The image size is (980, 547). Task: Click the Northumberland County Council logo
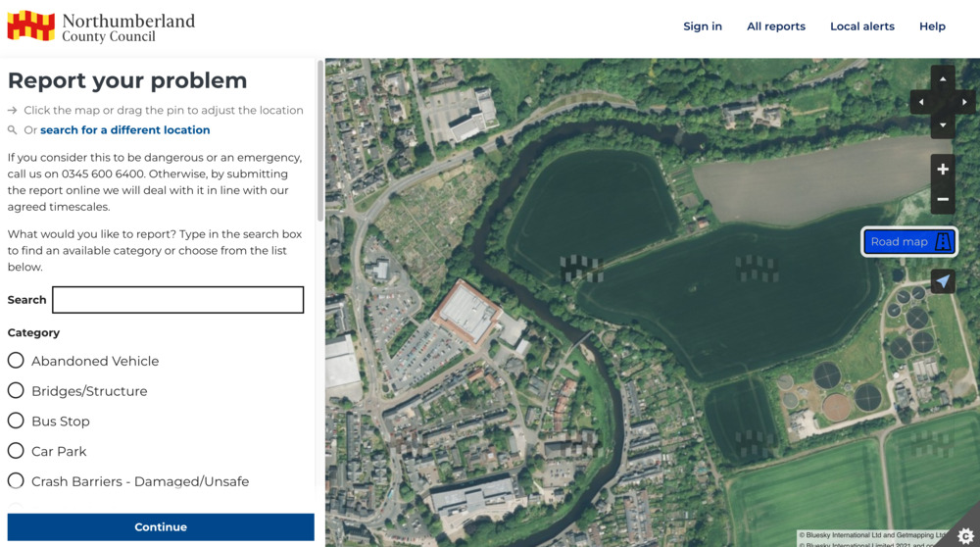pos(101,27)
